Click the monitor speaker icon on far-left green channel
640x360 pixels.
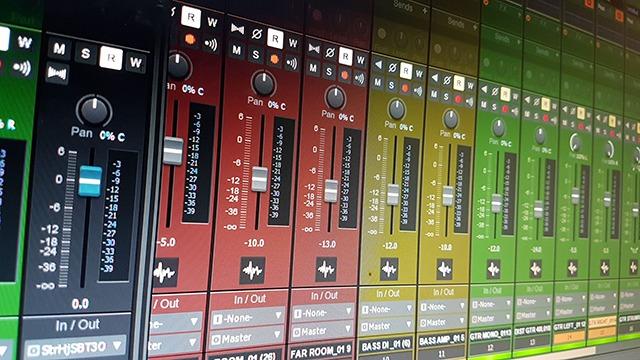tap(21, 68)
